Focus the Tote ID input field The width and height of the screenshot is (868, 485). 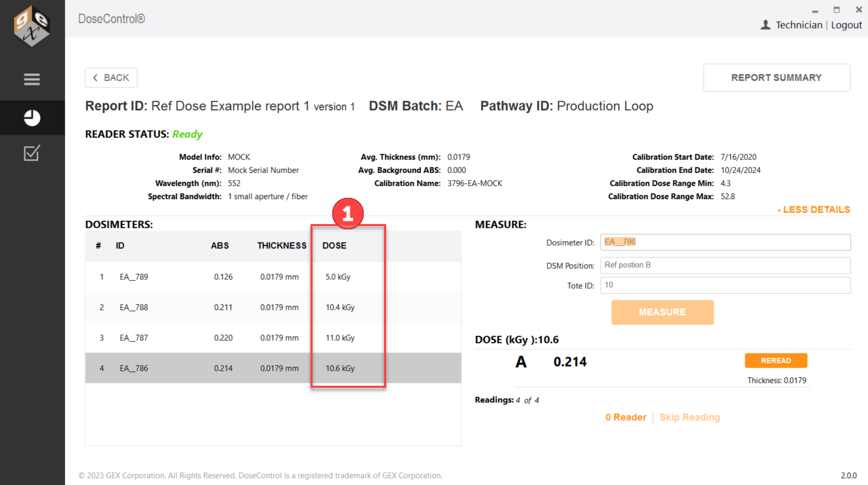[726, 285]
